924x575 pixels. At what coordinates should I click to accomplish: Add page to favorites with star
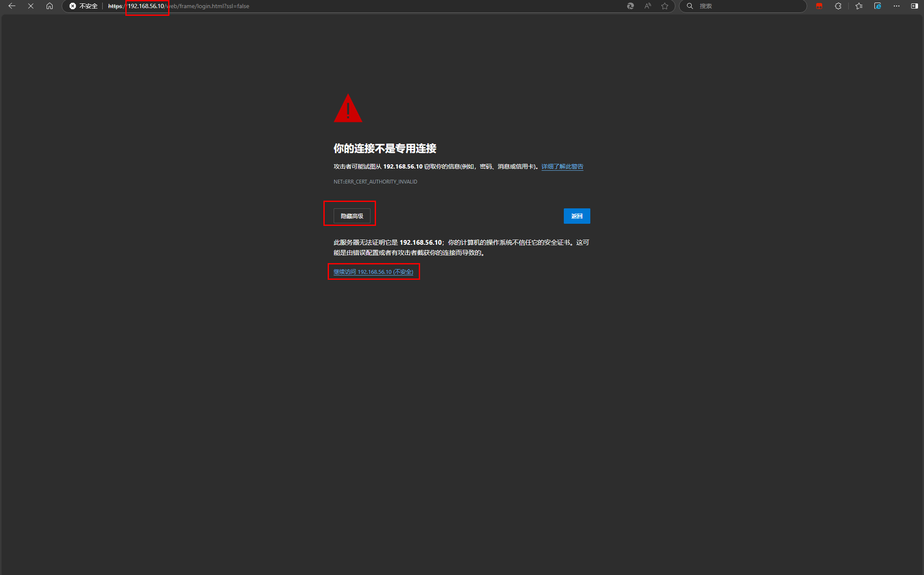pos(665,6)
